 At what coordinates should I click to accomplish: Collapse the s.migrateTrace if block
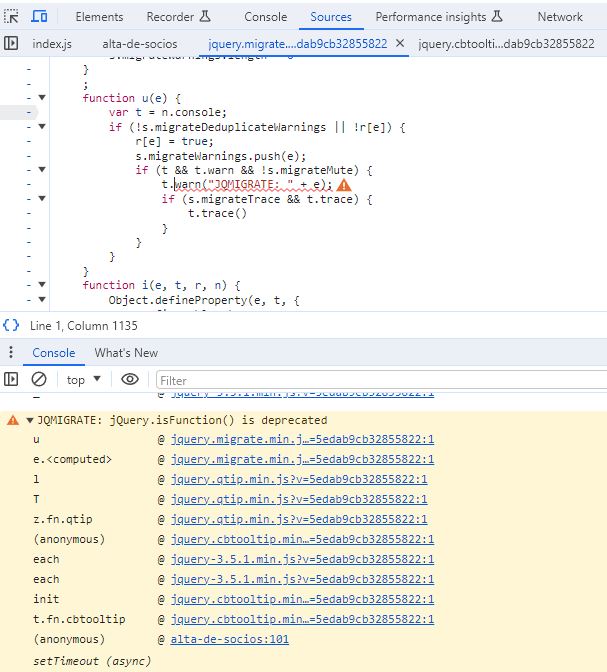[42, 198]
